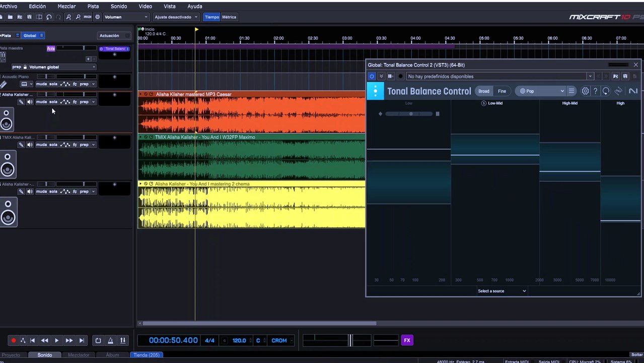Open Tonal Balance Control settings gear
644x363 pixels.
585,91
